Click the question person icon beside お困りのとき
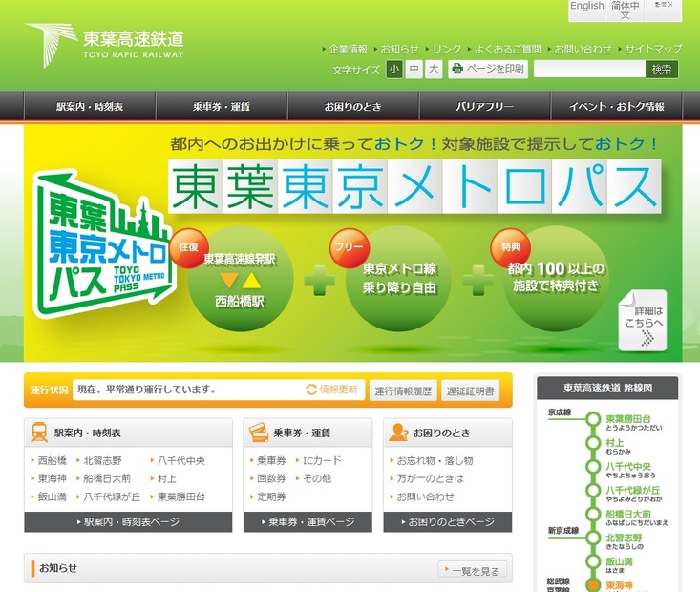This screenshot has height=592, width=700. (x=398, y=433)
